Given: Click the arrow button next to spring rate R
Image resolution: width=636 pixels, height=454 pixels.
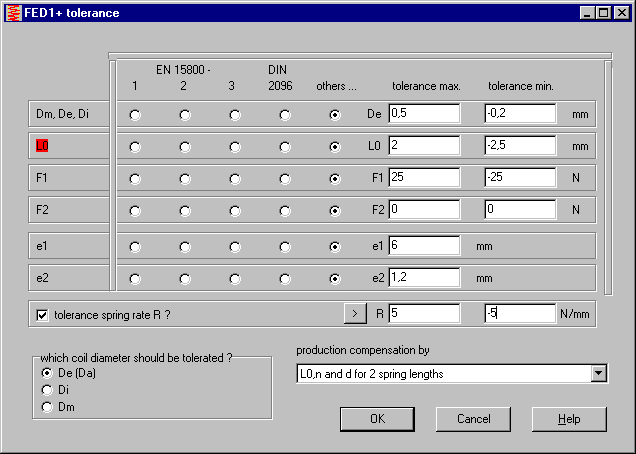Looking at the screenshot, I should pos(355,314).
